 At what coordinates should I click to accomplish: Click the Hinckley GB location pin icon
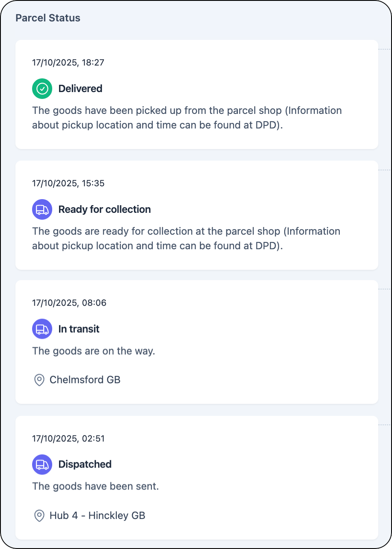pyautogui.click(x=39, y=516)
